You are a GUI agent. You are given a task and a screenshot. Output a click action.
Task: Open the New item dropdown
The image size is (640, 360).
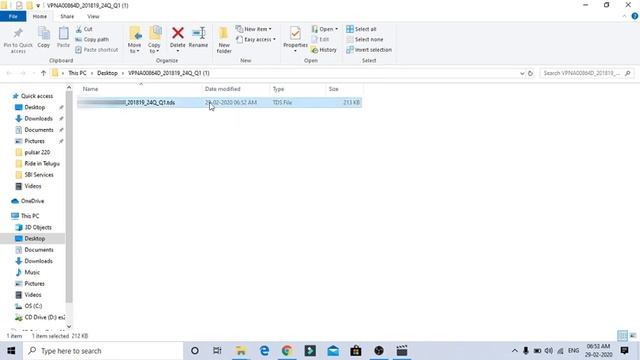[x=253, y=29]
